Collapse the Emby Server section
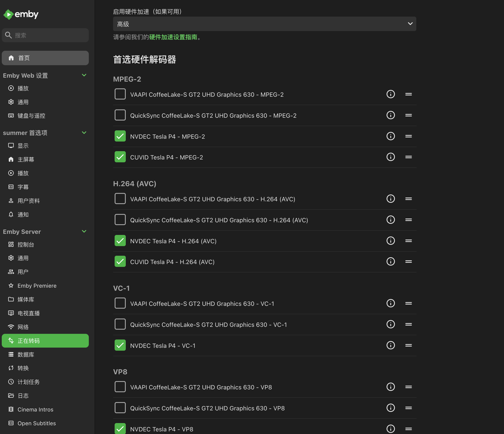 click(x=84, y=231)
